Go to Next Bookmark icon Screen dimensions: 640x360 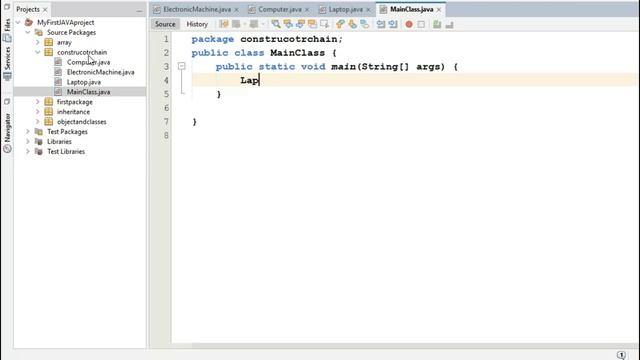click(x=352, y=24)
